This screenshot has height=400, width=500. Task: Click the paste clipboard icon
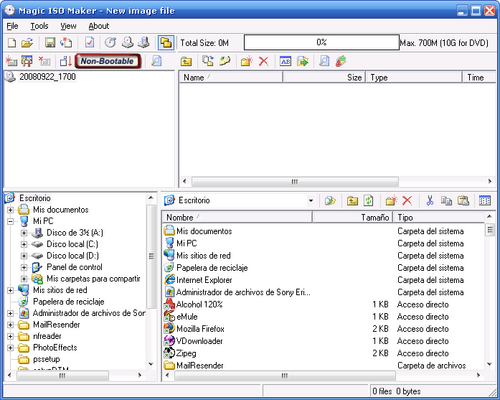(463, 201)
